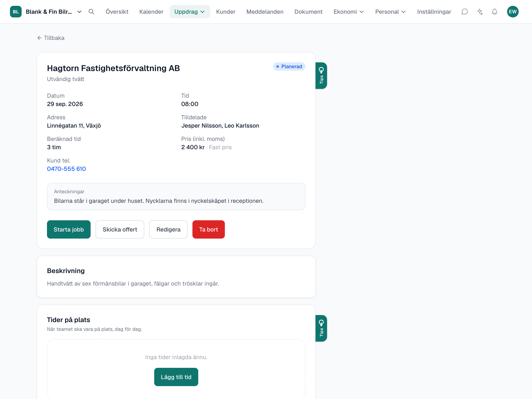Image resolution: width=532 pixels, height=399 pixels.
Task: Open the Kunder page
Action: click(226, 12)
